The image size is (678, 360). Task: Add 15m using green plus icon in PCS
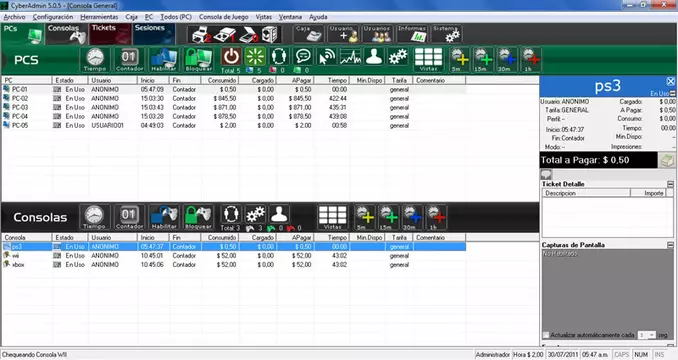[483, 60]
